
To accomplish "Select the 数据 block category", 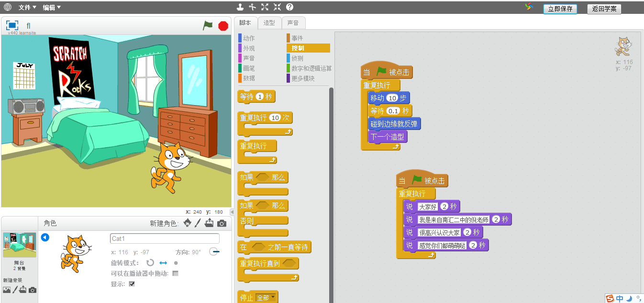I will pyautogui.click(x=248, y=78).
